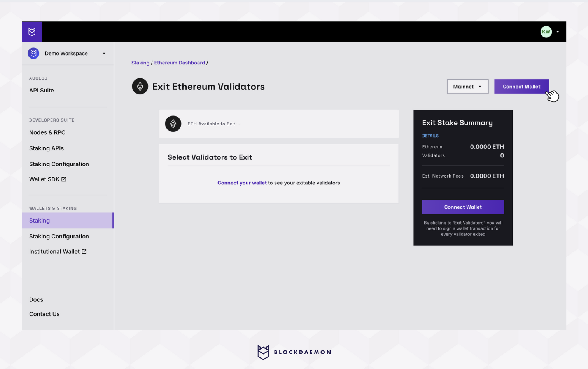Follow the 'Connect your wallet' link

click(242, 183)
